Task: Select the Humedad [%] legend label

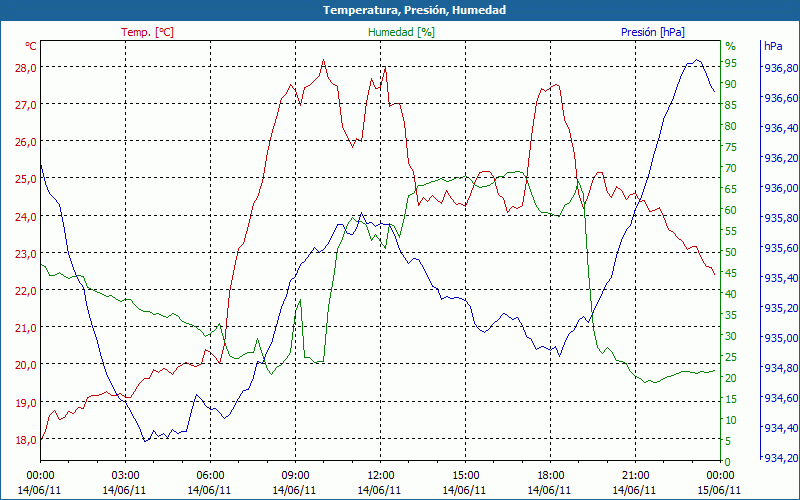Action: point(401,32)
